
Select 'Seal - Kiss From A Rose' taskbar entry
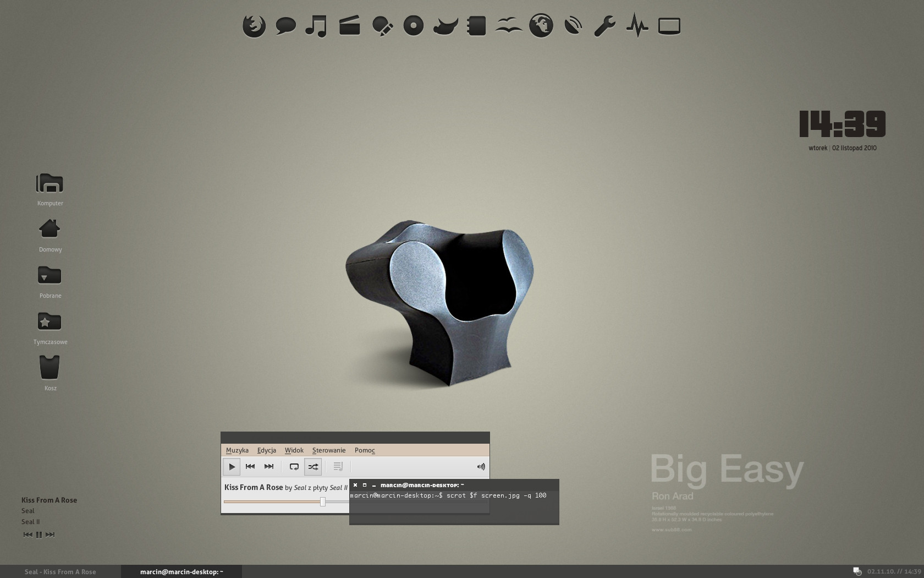point(61,572)
